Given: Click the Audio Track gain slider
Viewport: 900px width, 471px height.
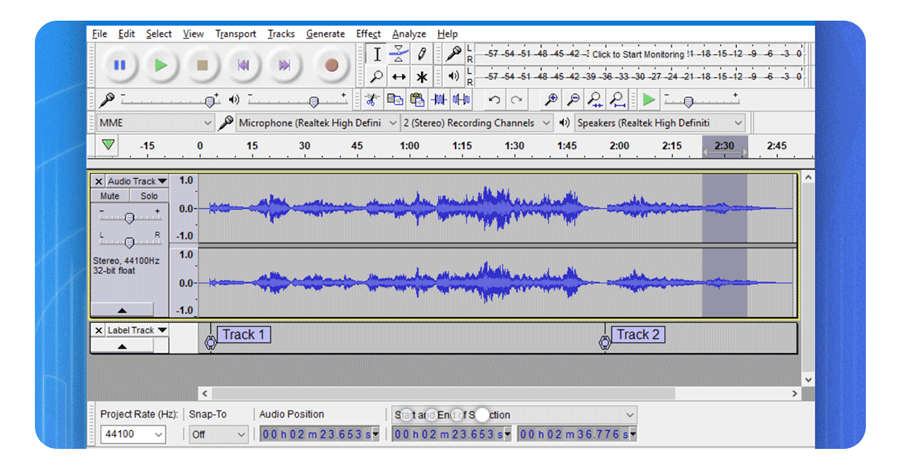Looking at the screenshot, I should [x=129, y=217].
